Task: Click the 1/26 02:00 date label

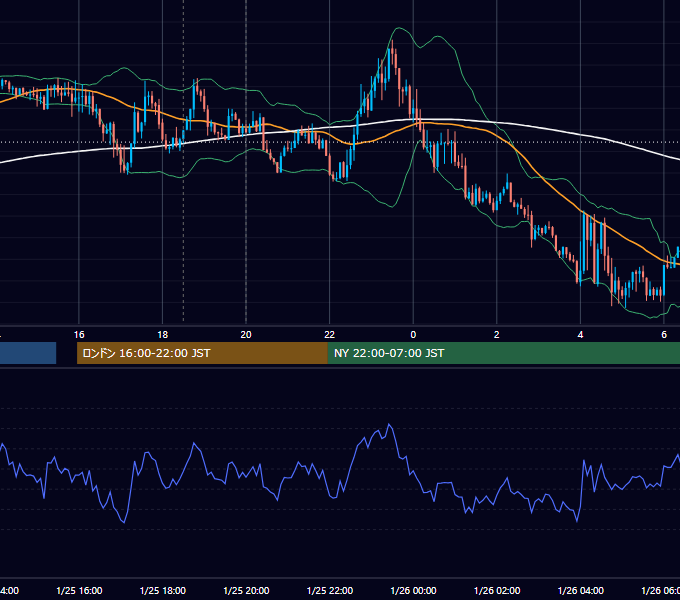Action: [x=497, y=590]
